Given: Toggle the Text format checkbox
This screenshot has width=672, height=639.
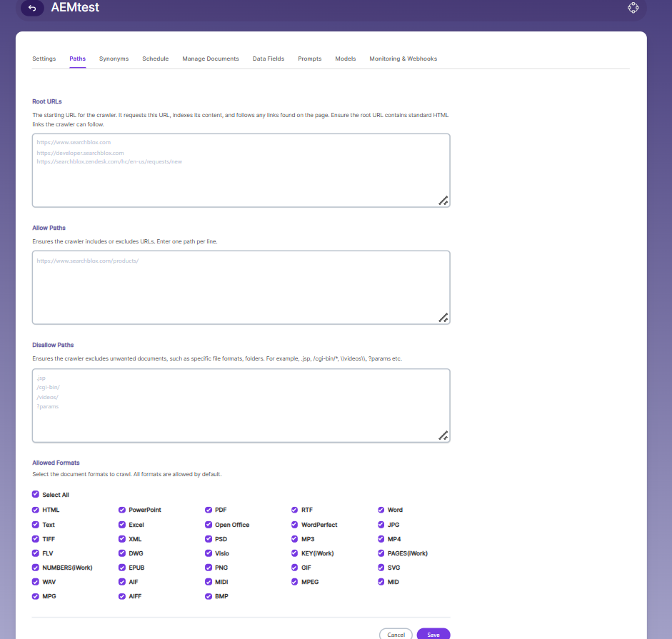Looking at the screenshot, I should point(36,525).
